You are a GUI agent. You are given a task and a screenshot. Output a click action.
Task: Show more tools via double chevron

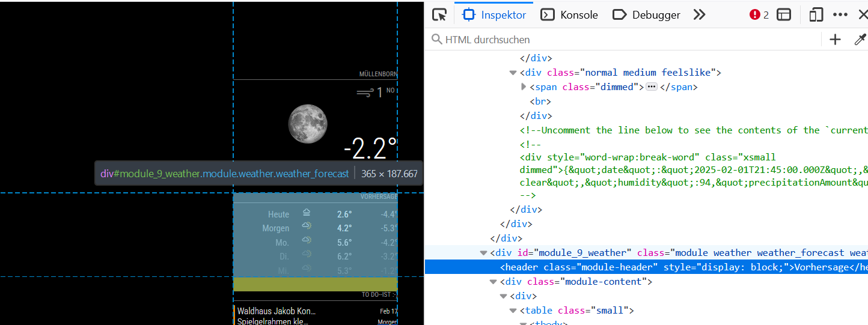tap(699, 15)
